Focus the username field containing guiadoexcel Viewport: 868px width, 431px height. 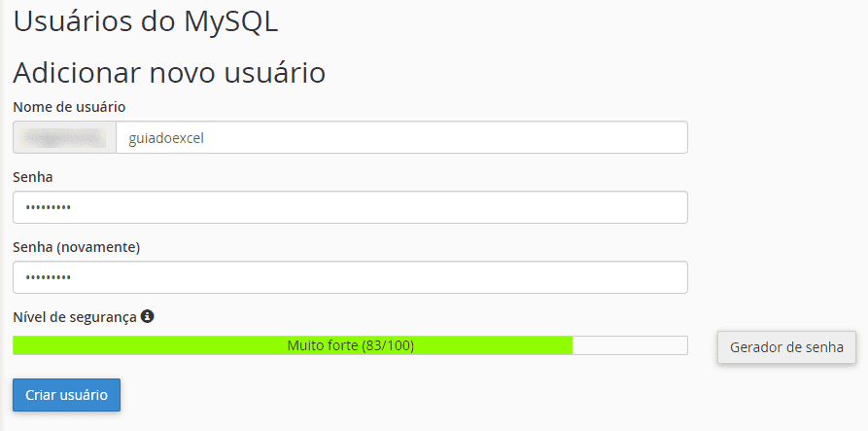[400, 137]
